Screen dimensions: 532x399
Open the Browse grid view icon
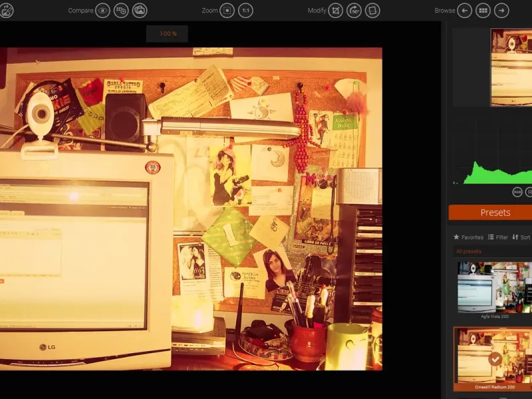point(483,11)
